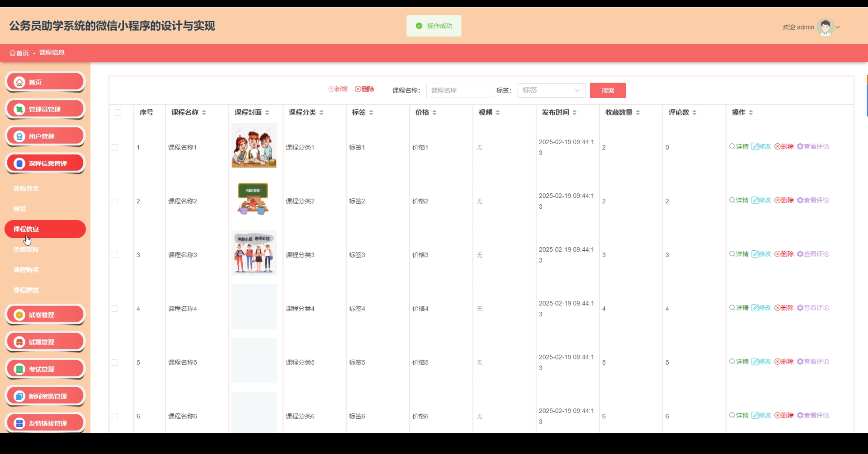Open the 标签 filter dropdown
Screen dimensions: 868x454
(x=551, y=90)
